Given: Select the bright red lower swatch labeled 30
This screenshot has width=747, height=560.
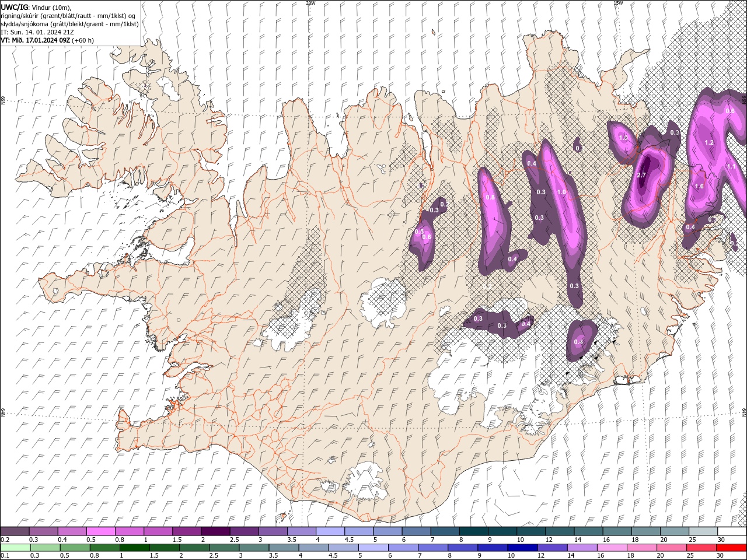Looking at the screenshot, I should click(732, 548).
